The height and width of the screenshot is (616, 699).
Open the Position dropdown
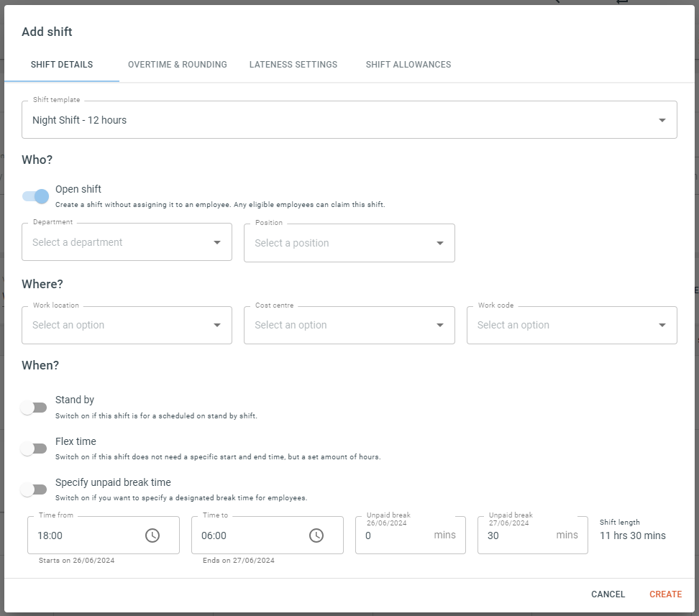click(349, 243)
